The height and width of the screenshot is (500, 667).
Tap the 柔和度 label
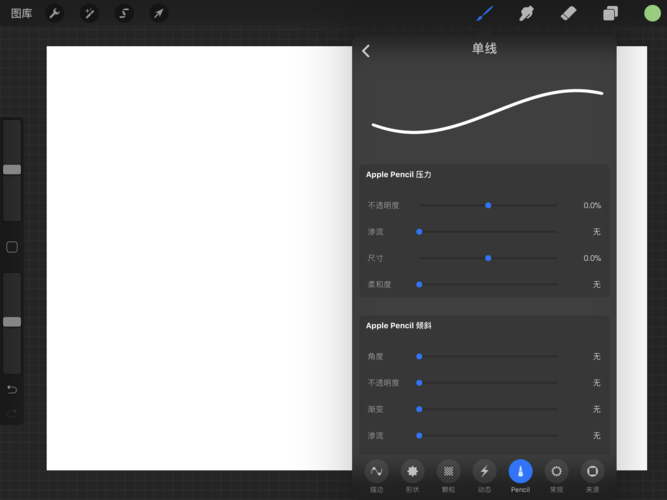379,285
